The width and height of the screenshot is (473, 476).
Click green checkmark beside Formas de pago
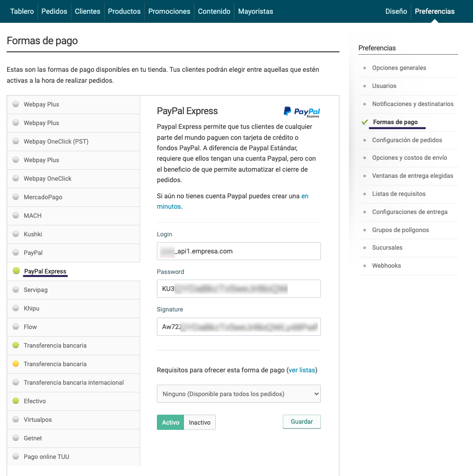pos(365,122)
